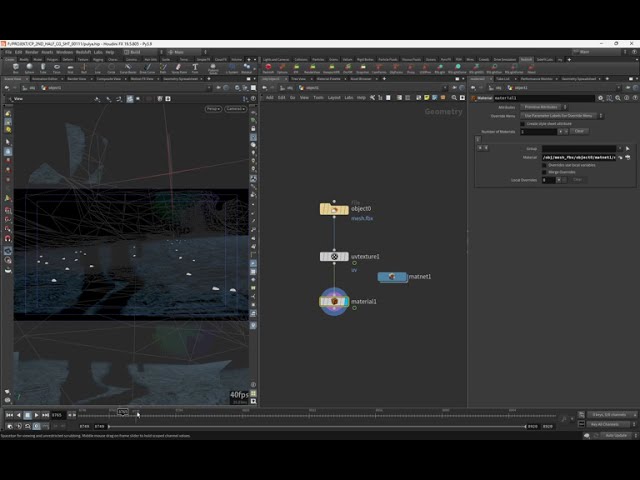Viewport: 640px width, 480px height.
Task: Select the Box shelf tool
Action: click(x=16, y=68)
